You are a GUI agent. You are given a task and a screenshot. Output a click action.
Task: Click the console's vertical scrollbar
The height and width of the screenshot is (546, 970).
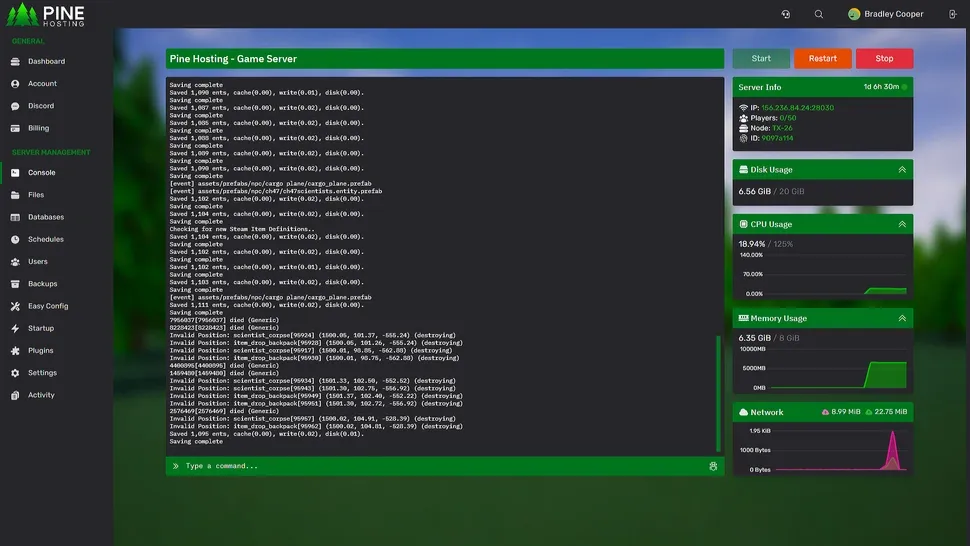tap(718, 393)
